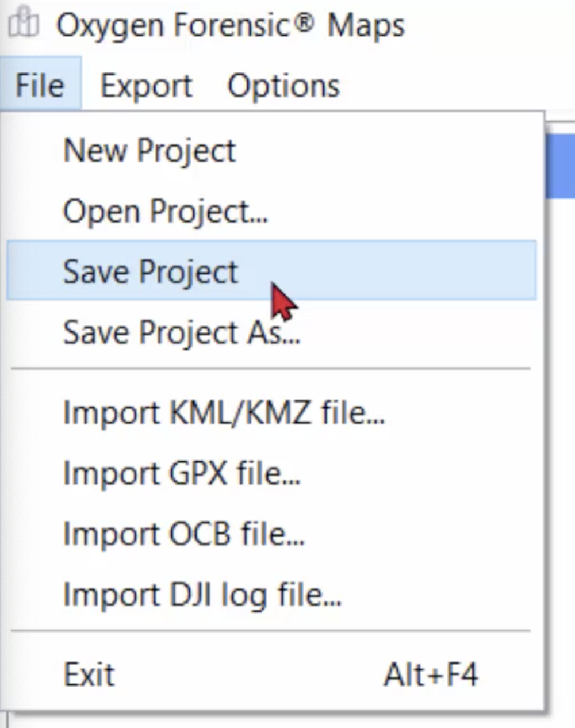This screenshot has height=728, width=575.
Task: Close the open File menu
Action: 40,85
